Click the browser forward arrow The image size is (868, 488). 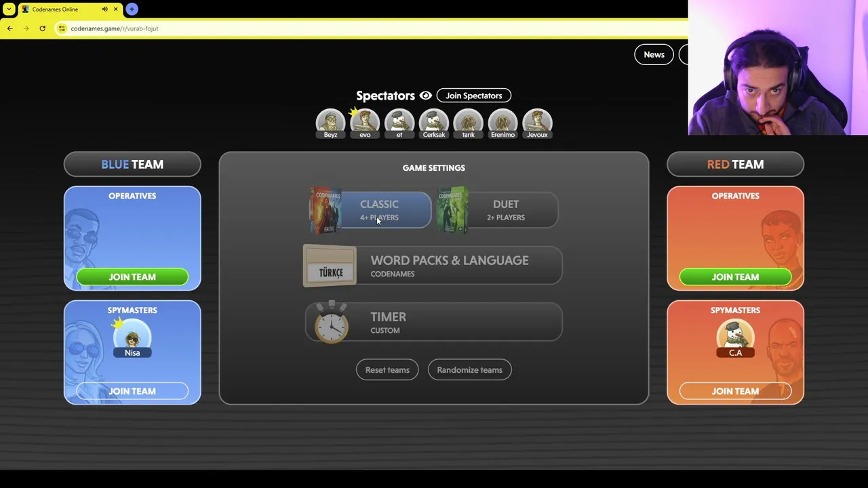(x=26, y=28)
